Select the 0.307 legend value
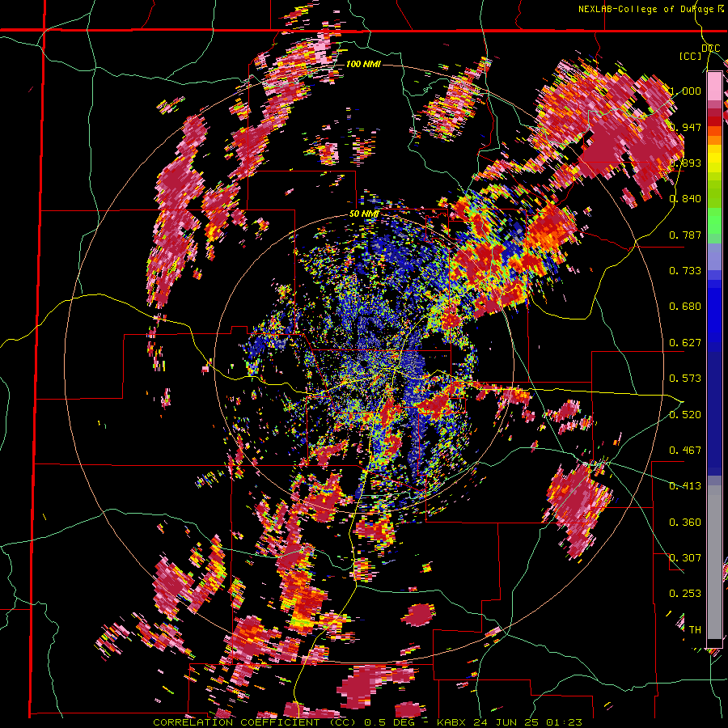 685,558
